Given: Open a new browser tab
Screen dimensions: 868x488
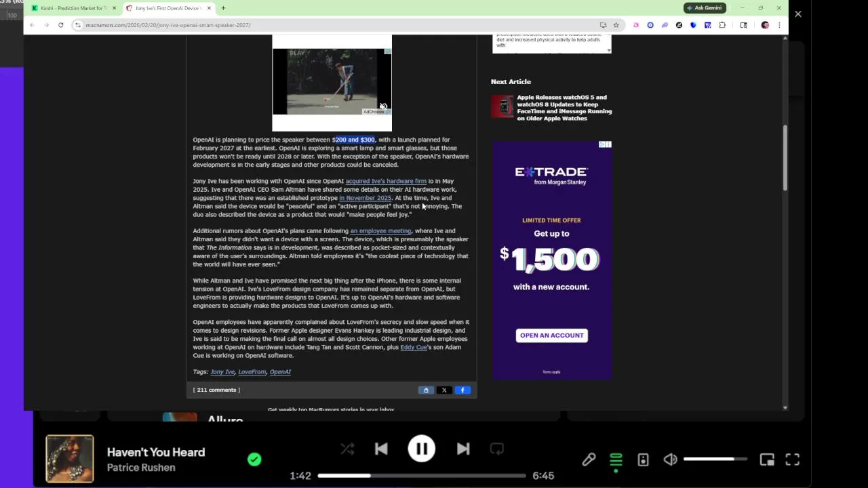Looking at the screenshot, I should click(x=223, y=8).
